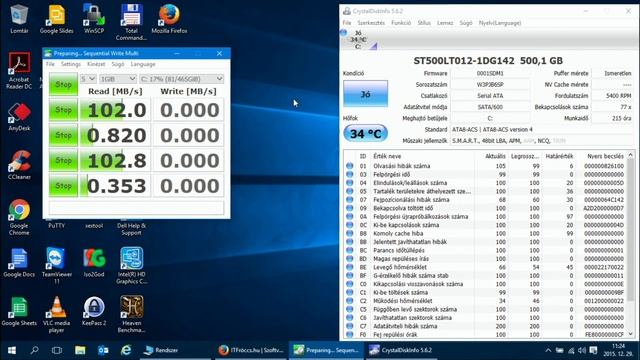This screenshot has height=360, width=640.
Task: Open the Lemez menu in CrystalDiskInfo
Action: [x=445, y=23]
